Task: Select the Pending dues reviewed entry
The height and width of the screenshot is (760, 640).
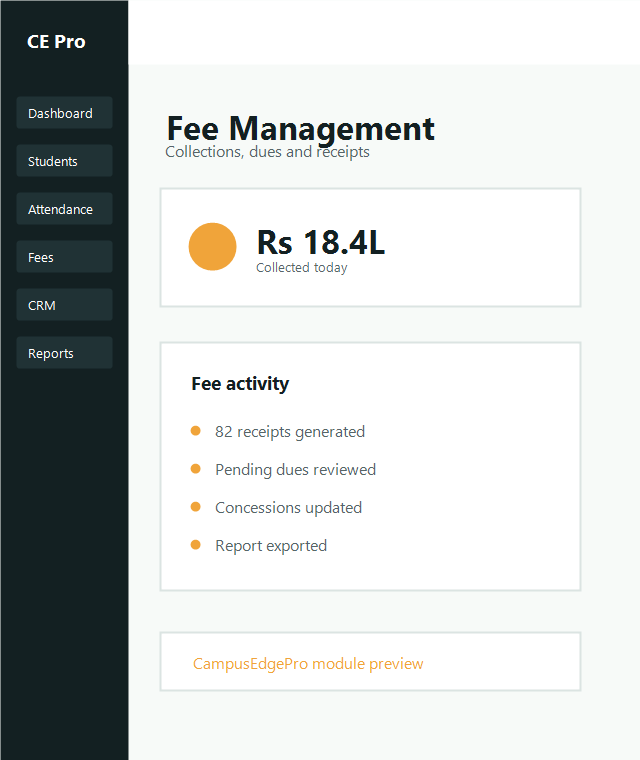Action: 295,470
